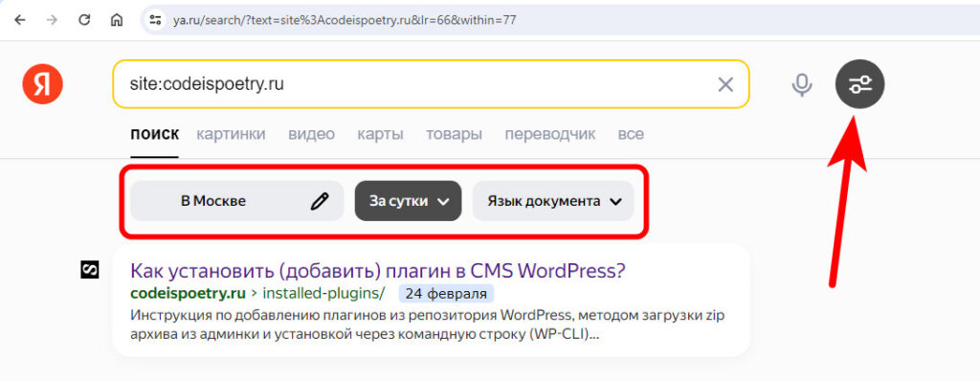Click the codeispoetry favicon beside the result
The image size is (980, 381).
[90, 270]
